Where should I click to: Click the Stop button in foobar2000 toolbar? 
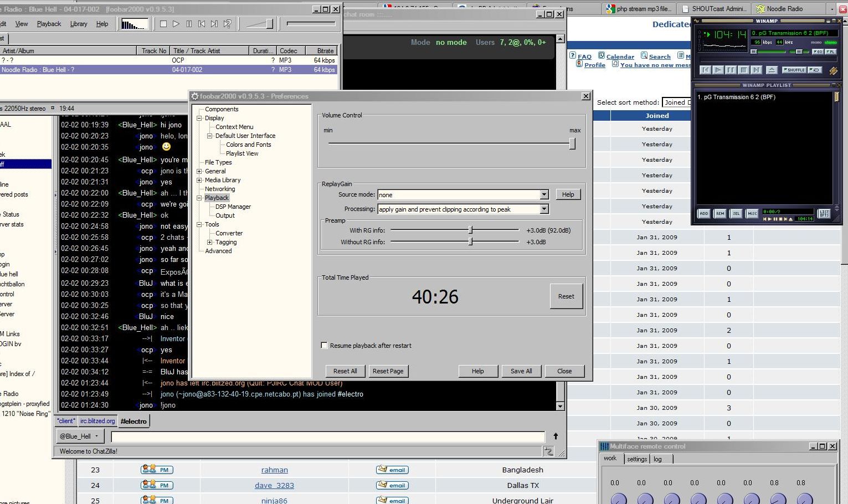click(163, 24)
